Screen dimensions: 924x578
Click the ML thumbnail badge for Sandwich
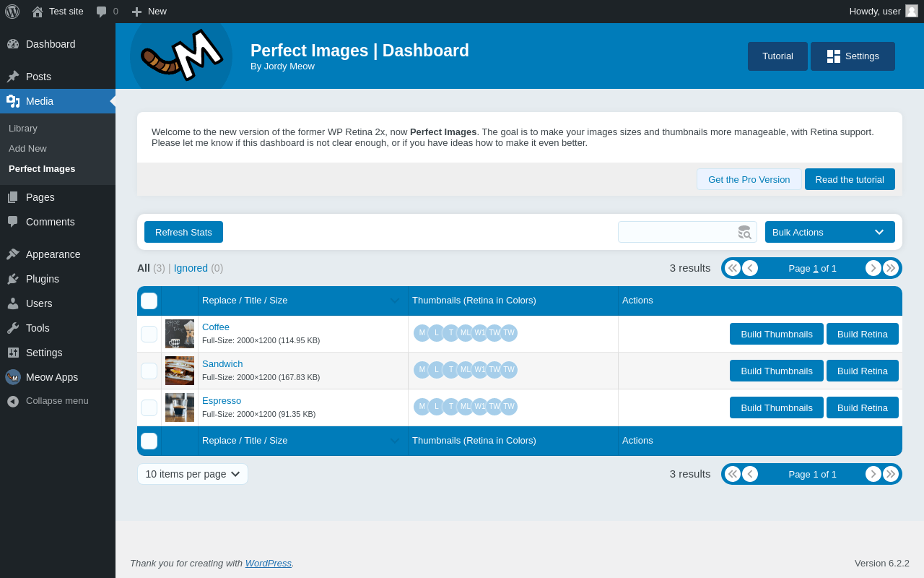(466, 370)
